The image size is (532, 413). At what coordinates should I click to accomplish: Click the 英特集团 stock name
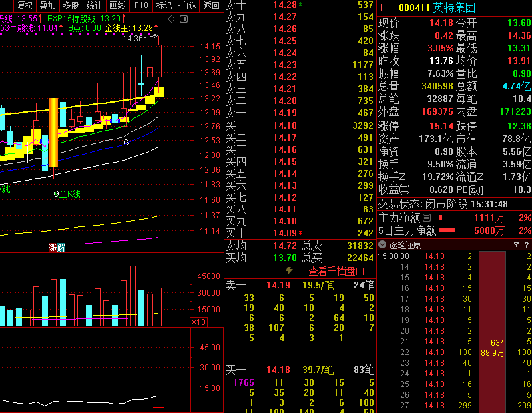pos(455,8)
